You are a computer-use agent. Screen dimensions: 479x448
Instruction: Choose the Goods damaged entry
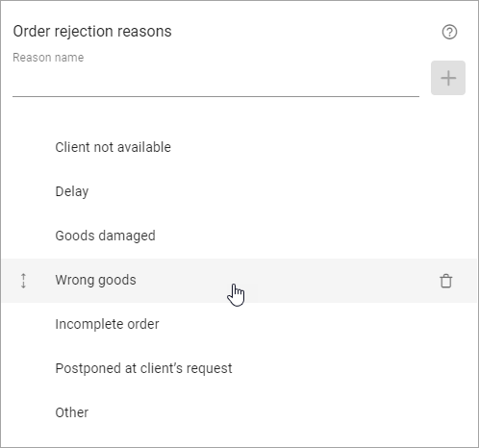coord(105,236)
